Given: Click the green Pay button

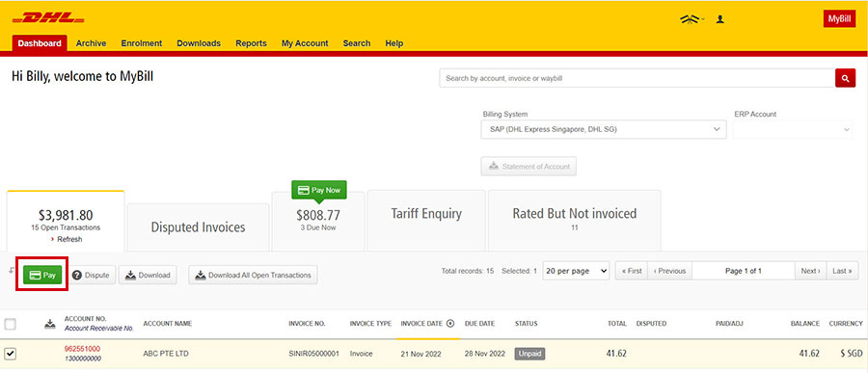Looking at the screenshot, I should point(42,275).
